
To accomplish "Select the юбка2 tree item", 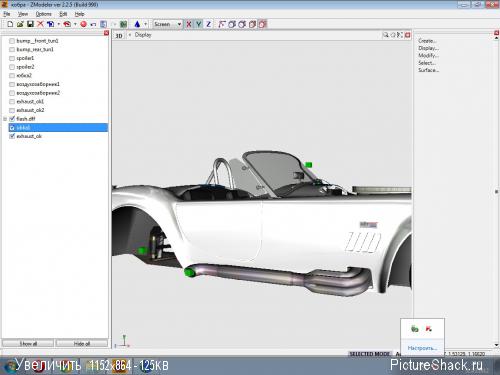I will (x=24, y=75).
